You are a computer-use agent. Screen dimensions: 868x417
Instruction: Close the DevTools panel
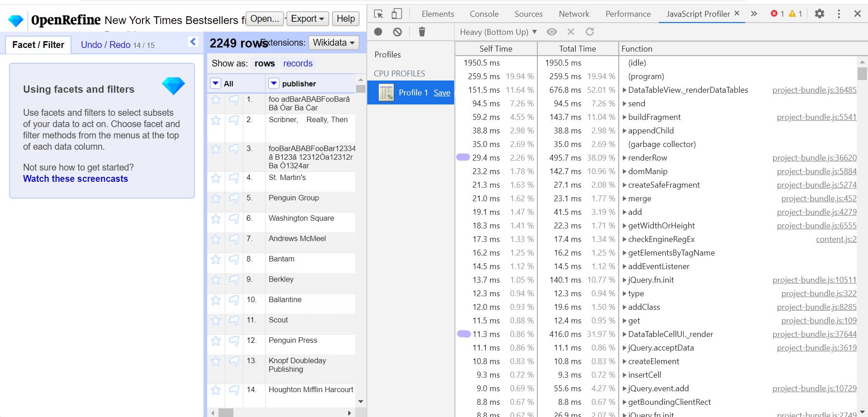pyautogui.click(x=857, y=14)
